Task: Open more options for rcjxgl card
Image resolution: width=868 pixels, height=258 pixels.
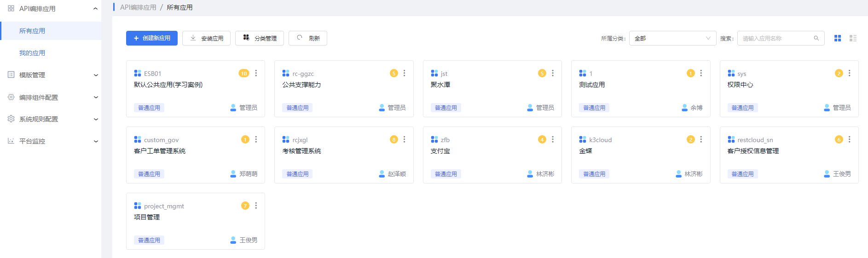Action: tap(404, 139)
